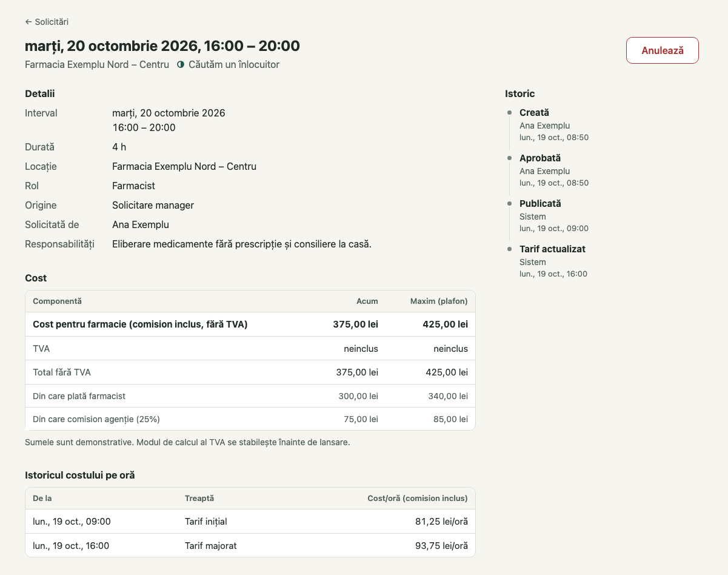The height and width of the screenshot is (575, 728).
Task: Click the Sumele sunt demonstrative footnote
Action: click(x=187, y=442)
